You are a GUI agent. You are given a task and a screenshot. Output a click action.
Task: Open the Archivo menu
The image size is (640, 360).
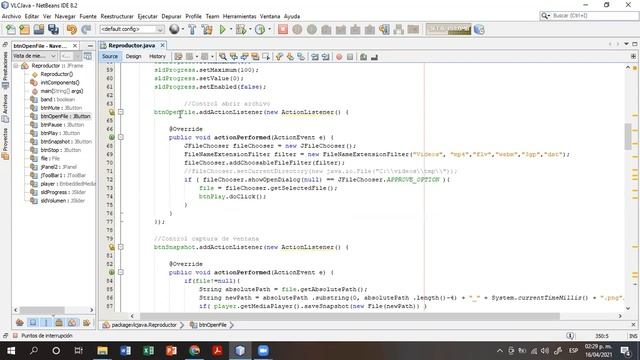(11, 16)
